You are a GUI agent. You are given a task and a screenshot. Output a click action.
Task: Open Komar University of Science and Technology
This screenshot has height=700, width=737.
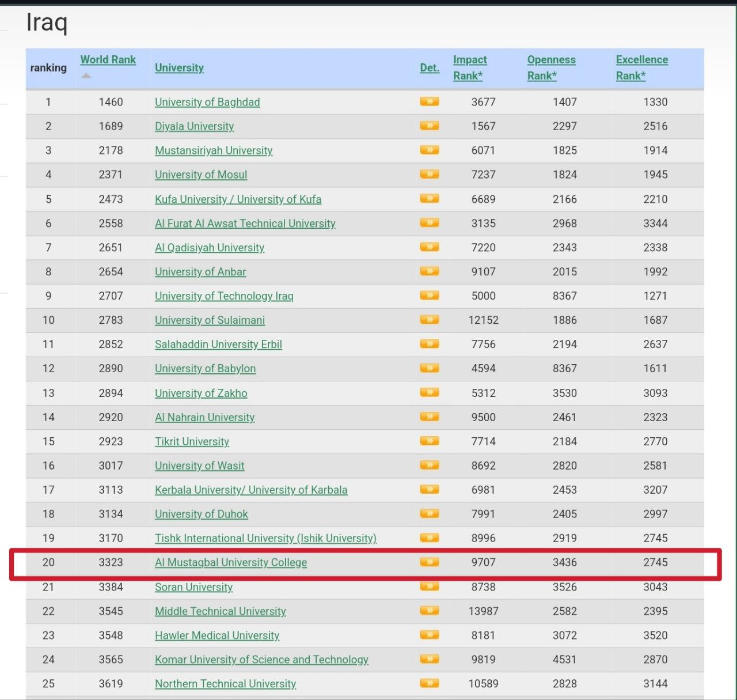pos(261,660)
